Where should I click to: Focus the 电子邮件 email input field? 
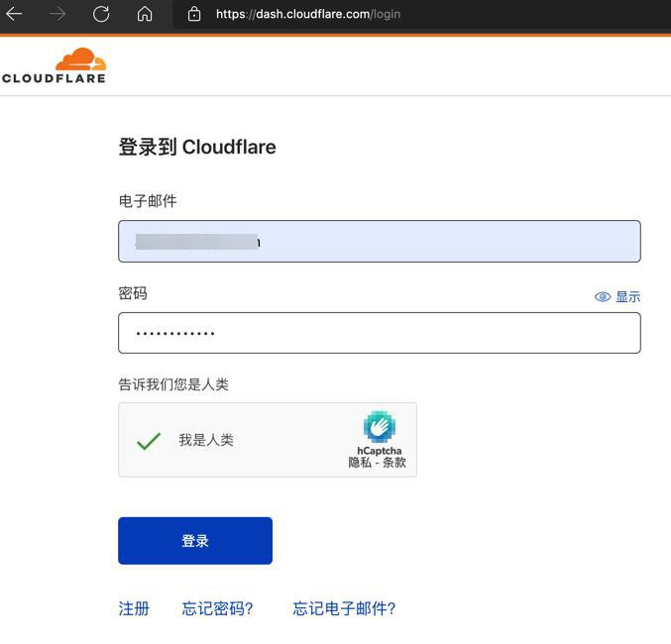click(380, 242)
